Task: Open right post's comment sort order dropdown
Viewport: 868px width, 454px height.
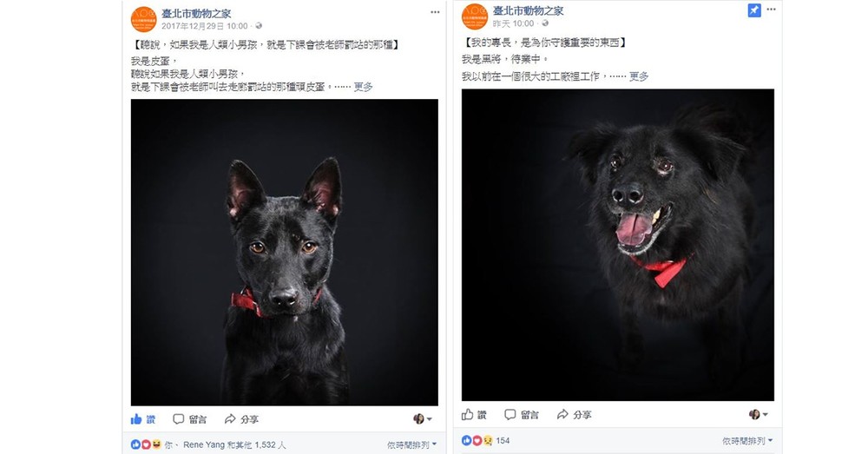Action: pyautogui.click(x=747, y=441)
